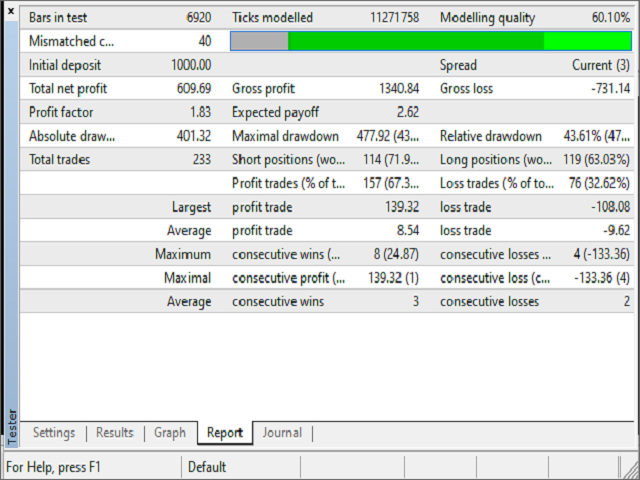Click the gray segment of the modelling bar

(259, 41)
